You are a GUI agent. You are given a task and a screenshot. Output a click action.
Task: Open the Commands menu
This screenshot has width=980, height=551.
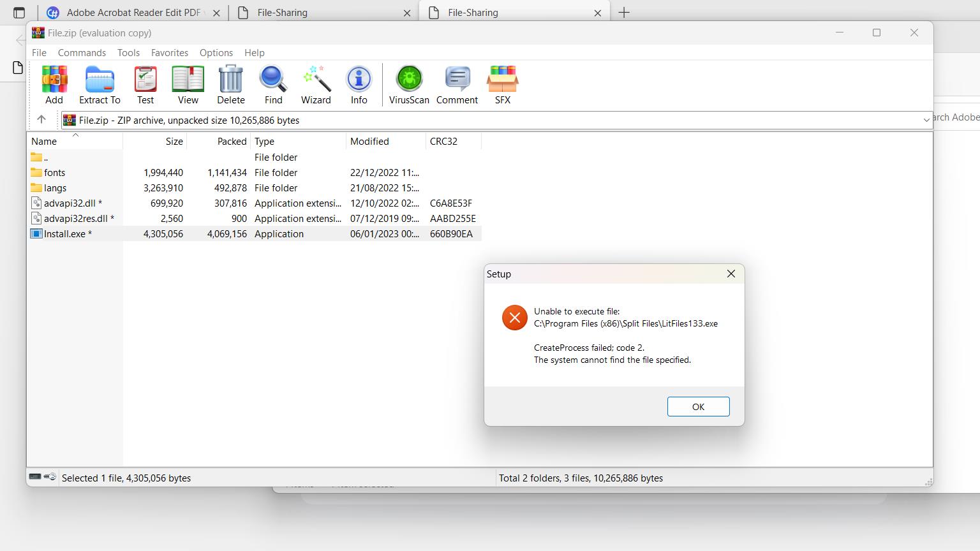[x=82, y=53]
